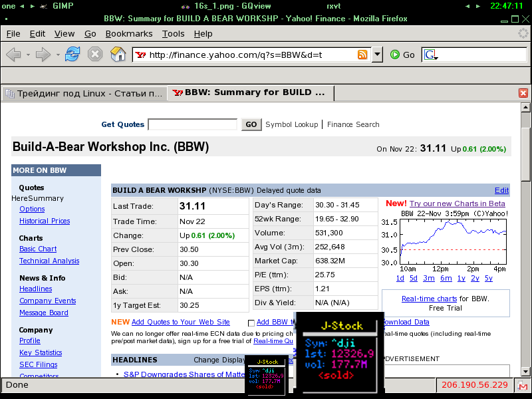
Task: Select the 2y chart range link
Action: coord(475,278)
